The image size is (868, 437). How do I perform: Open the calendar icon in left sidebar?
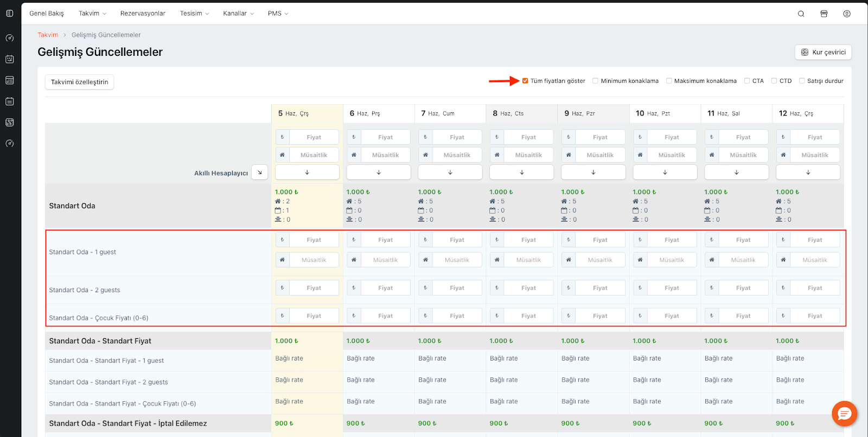(10, 59)
